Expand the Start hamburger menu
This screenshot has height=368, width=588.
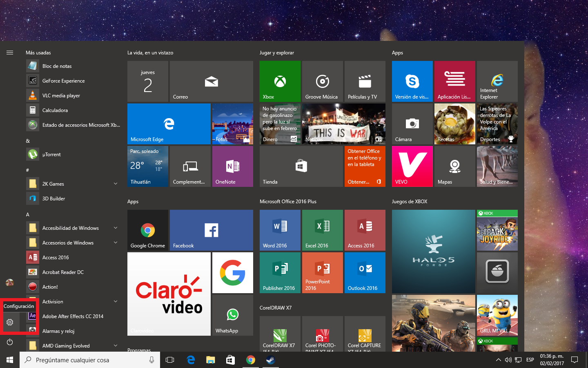10,52
